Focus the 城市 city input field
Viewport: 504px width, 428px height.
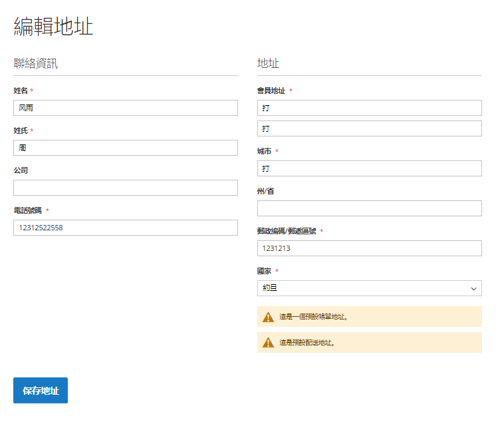point(369,168)
